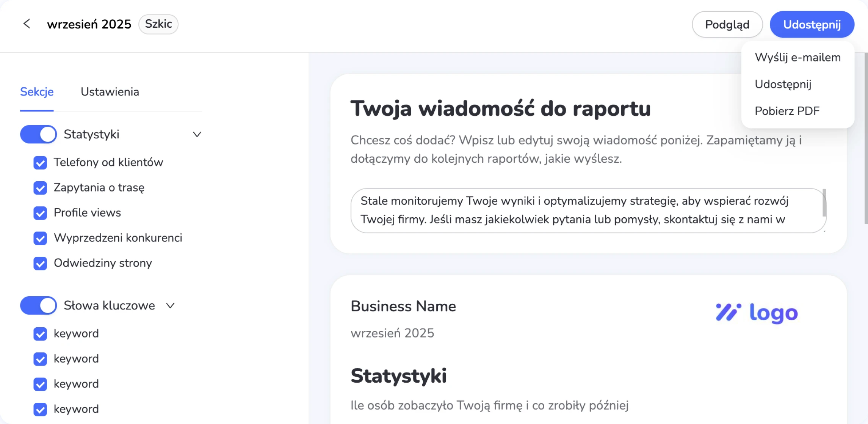The image size is (868, 424).
Task: Click the back arrow icon
Action: click(x=27, y=24)
